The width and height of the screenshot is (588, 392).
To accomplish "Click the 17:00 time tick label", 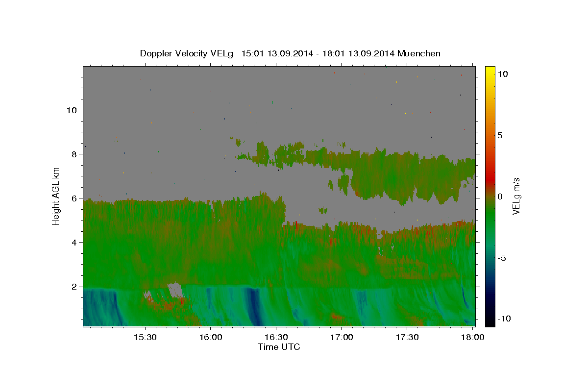I will 342,337.
